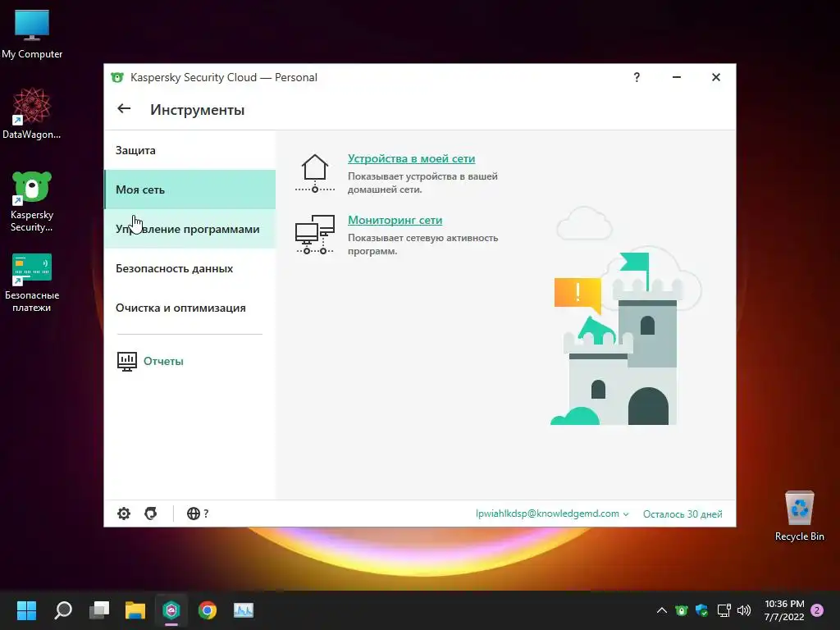Open the help question mark in title bar
The width and height of the screenshot is (840, 630).
tap(637, 77)
